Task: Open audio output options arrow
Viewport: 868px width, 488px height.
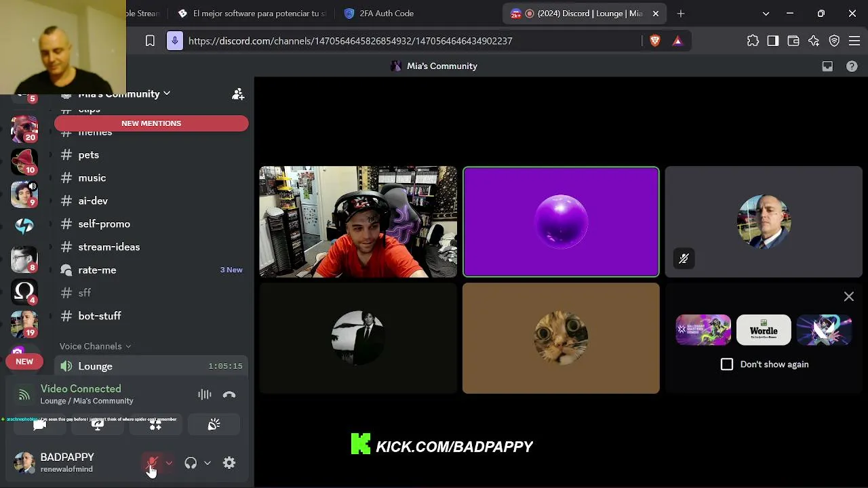Action: pyautogui.click(x=208, y=463)
